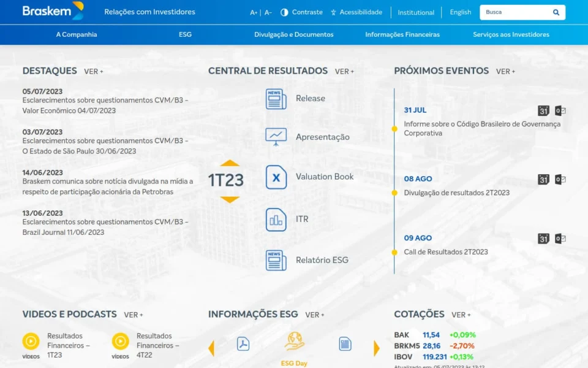Expand Informações ESG with VER +
Image resolution: width=588 pixels, height=368 pixels.
pos(315,315)
